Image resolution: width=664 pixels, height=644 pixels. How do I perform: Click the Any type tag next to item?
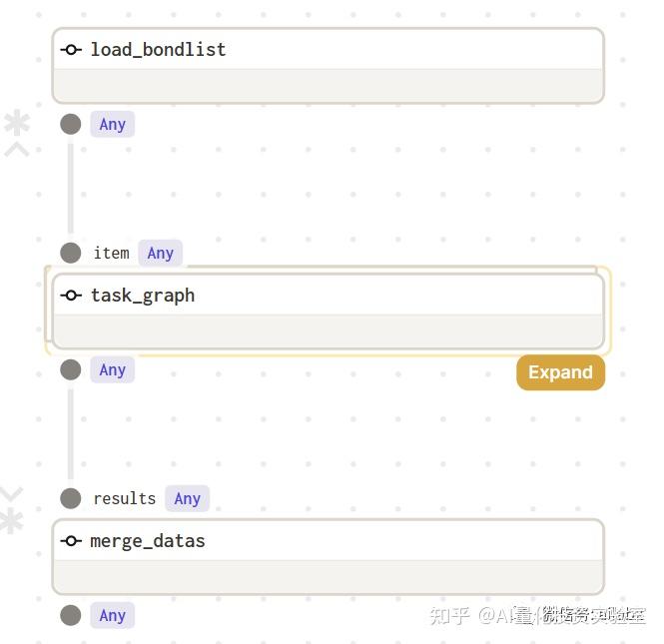pyautogui.click(x=160, y=254)
